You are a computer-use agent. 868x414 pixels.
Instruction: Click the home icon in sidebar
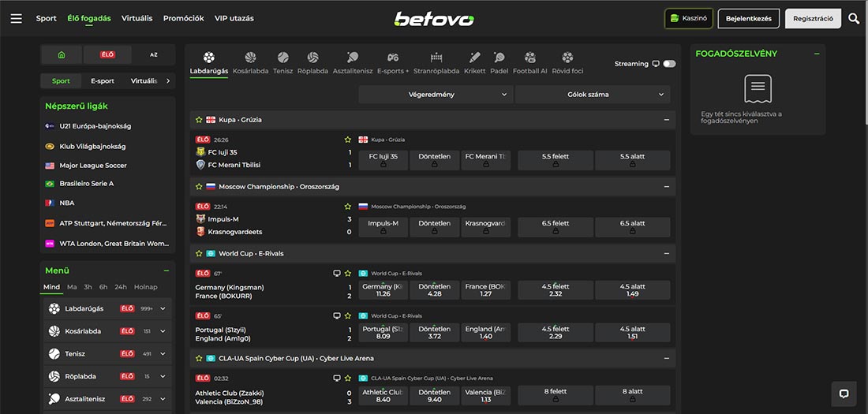click(x=62, y=54)
